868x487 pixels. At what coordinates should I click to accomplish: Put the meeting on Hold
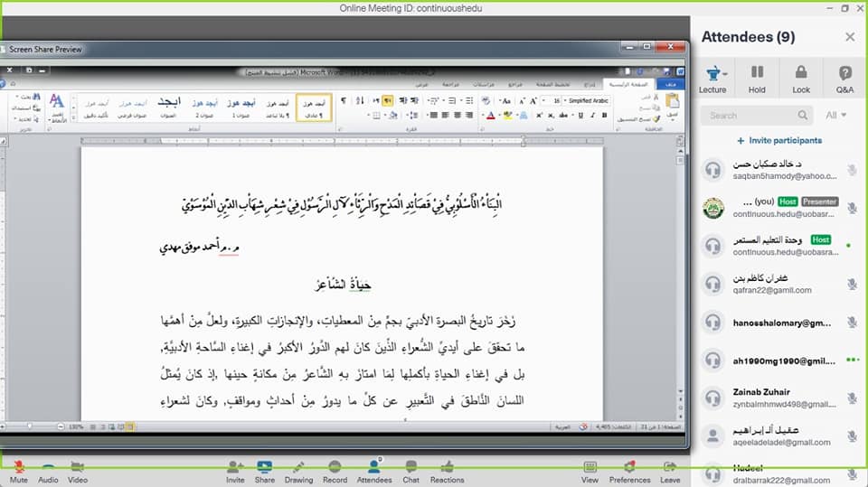(757, 79)
